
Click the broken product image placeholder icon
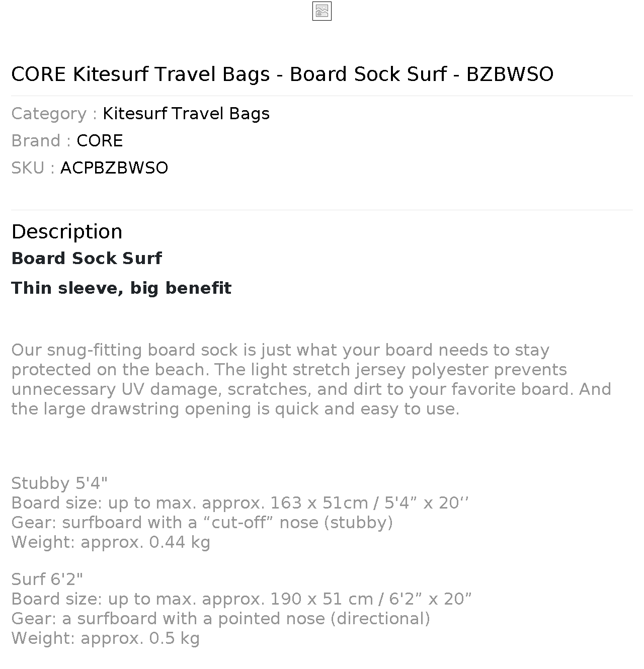[322, 11]
